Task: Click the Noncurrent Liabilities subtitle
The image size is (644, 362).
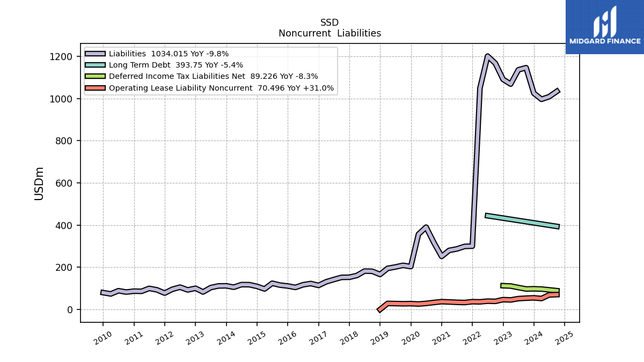Action: click(330, 33)
